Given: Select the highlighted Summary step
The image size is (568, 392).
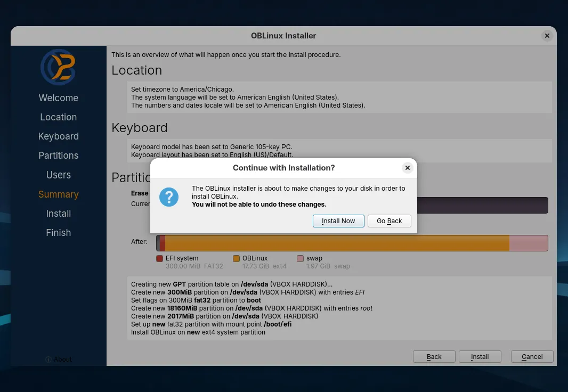Looking at the screenshot, I should coord(58,194).
